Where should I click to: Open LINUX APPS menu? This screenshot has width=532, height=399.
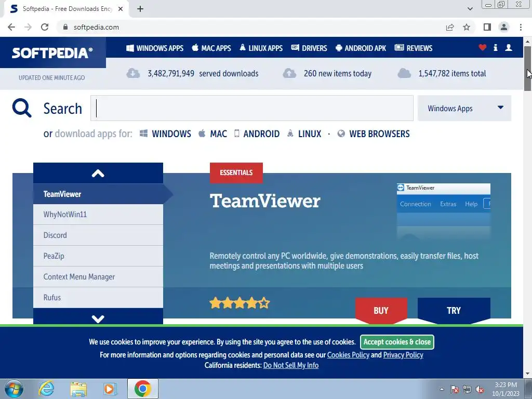(x=261, y=48)
